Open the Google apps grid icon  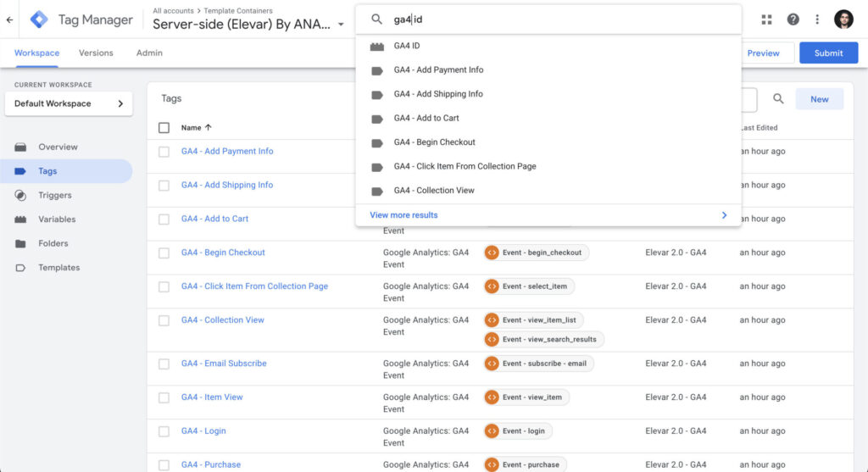coord(767,19)
